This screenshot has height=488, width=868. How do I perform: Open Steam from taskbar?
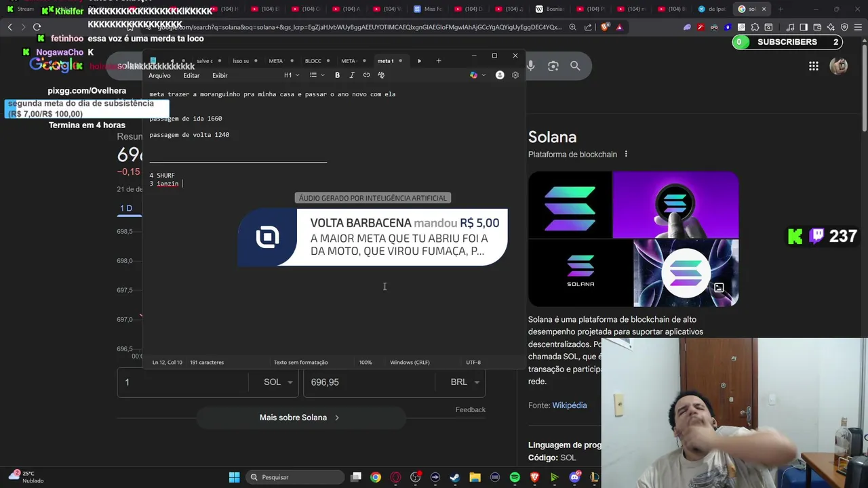coord(455,477)
